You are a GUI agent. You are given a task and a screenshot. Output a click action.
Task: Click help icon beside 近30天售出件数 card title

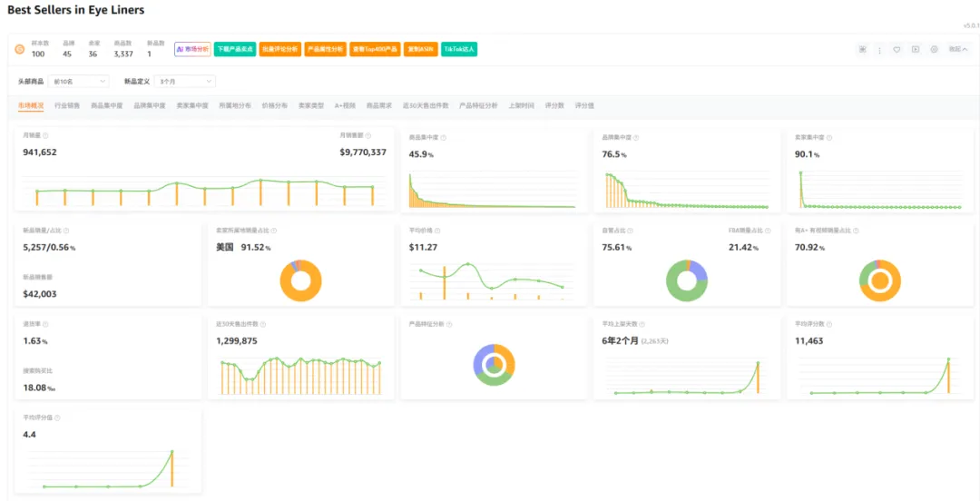[262, 324]
